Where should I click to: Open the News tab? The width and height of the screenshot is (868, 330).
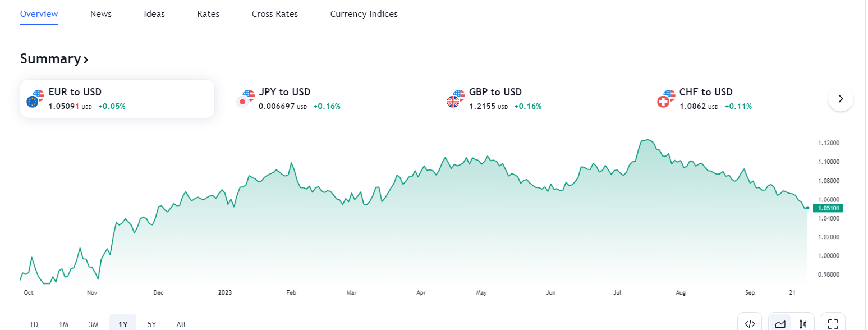tap(101, 14)
